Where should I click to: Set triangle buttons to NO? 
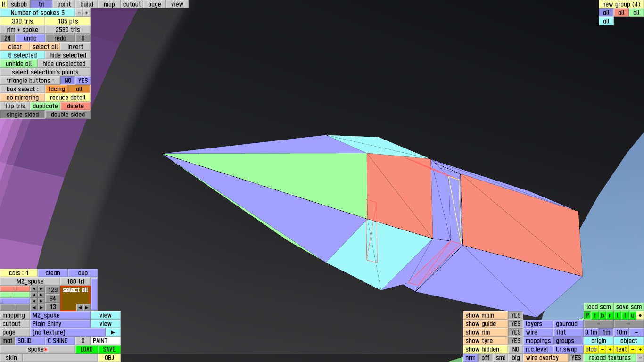(68, 81)
